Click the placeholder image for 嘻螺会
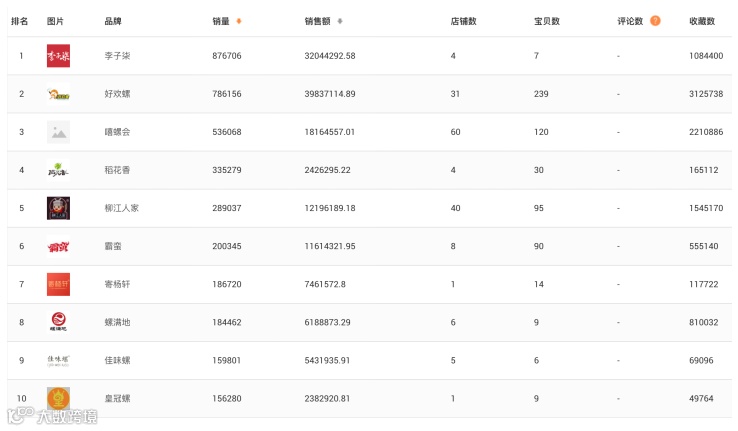The image size is (738, 431). 58,132
